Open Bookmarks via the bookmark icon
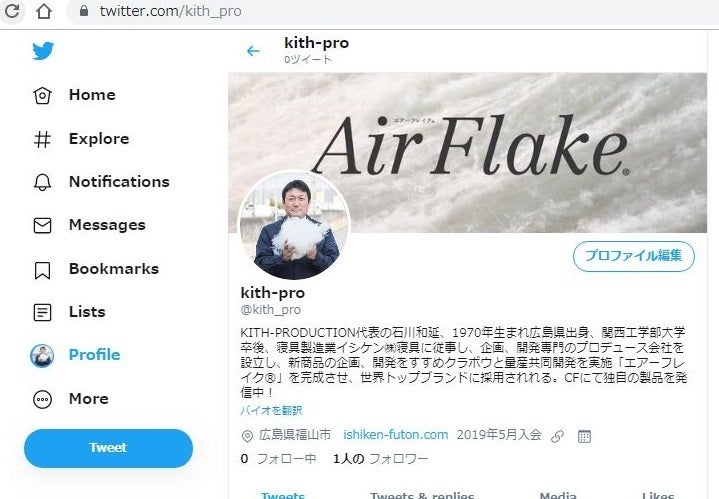The height and width of the screenshot is (499, 719). pos(42,270)
